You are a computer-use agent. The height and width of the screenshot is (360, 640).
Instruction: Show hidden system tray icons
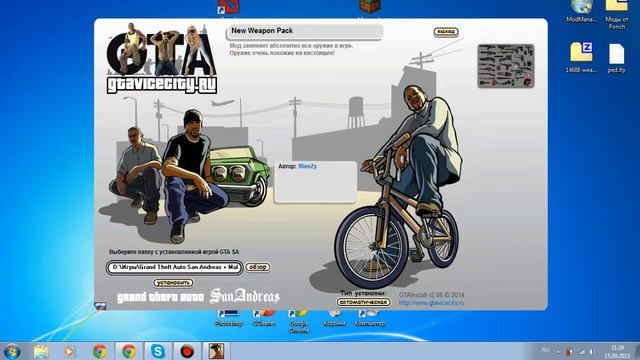pos(558,351)
